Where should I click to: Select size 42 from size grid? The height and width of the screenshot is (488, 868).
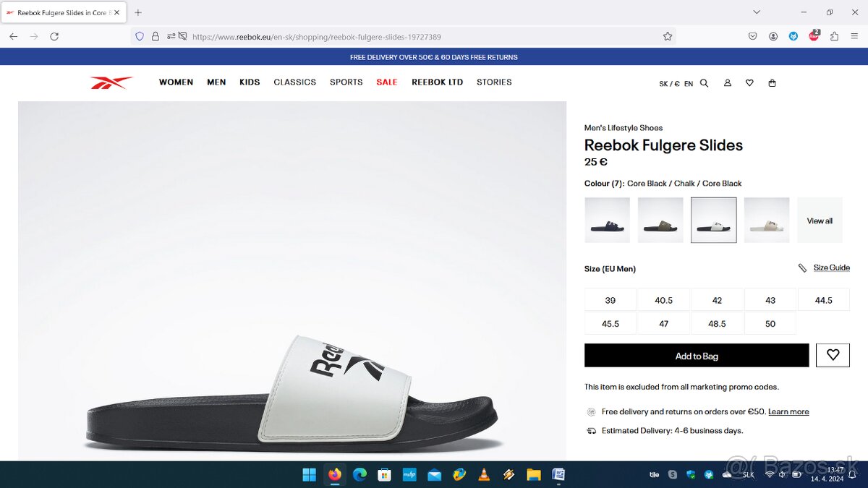point(717,299)
